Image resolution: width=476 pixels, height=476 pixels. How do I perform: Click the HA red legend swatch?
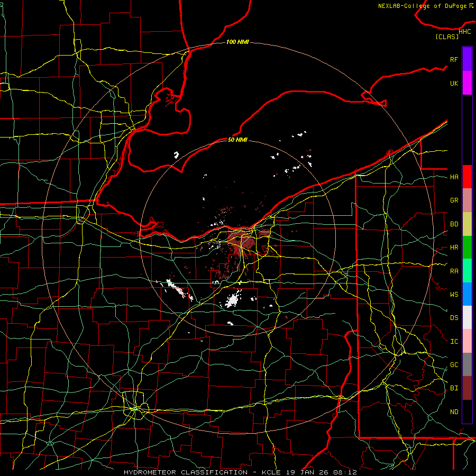click(x=467, y=177)
